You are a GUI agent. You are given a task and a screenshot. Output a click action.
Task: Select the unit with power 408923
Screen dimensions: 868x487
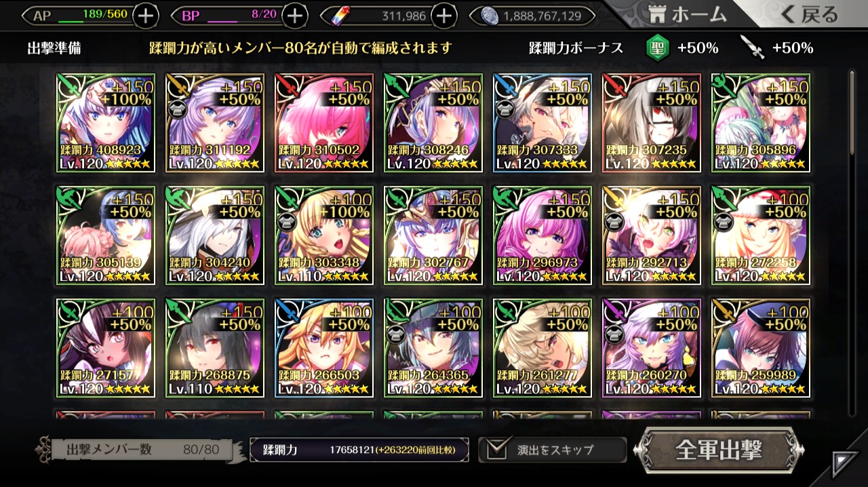click(106, 123)
